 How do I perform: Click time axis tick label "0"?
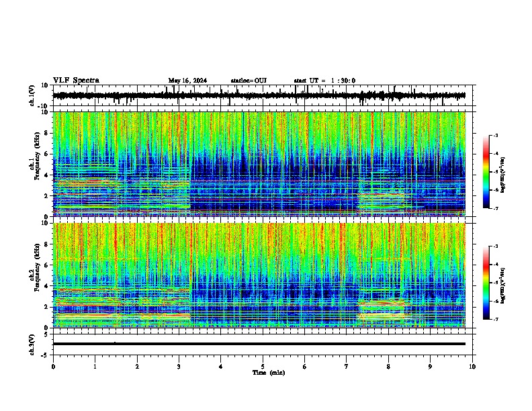(x=53, y=367)
